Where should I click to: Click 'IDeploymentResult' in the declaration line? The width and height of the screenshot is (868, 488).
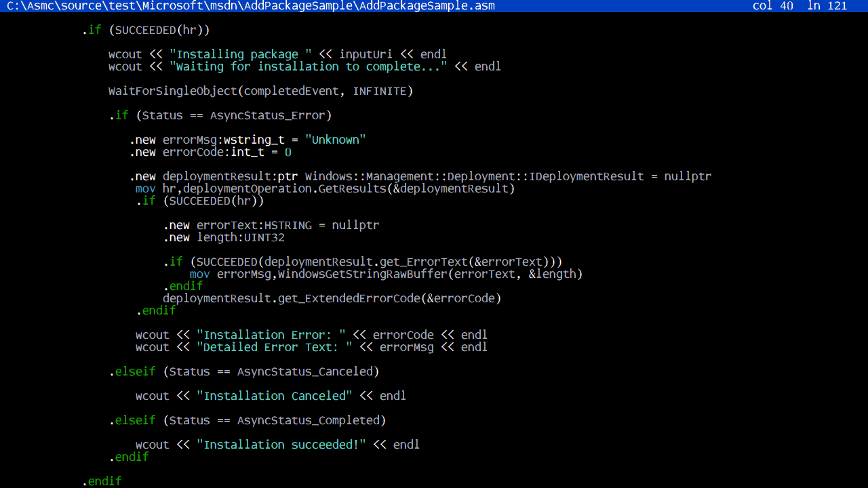(x=587, y=177)
